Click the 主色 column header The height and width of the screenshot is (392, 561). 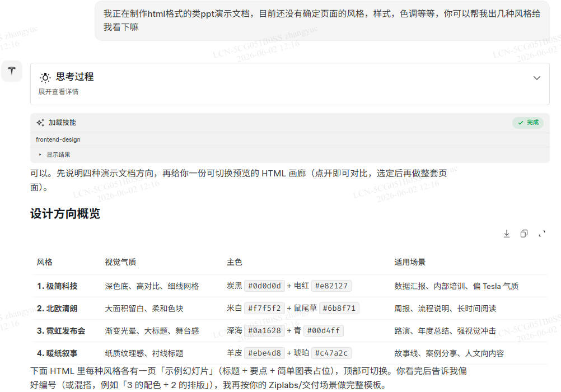[x=235, y=262]
